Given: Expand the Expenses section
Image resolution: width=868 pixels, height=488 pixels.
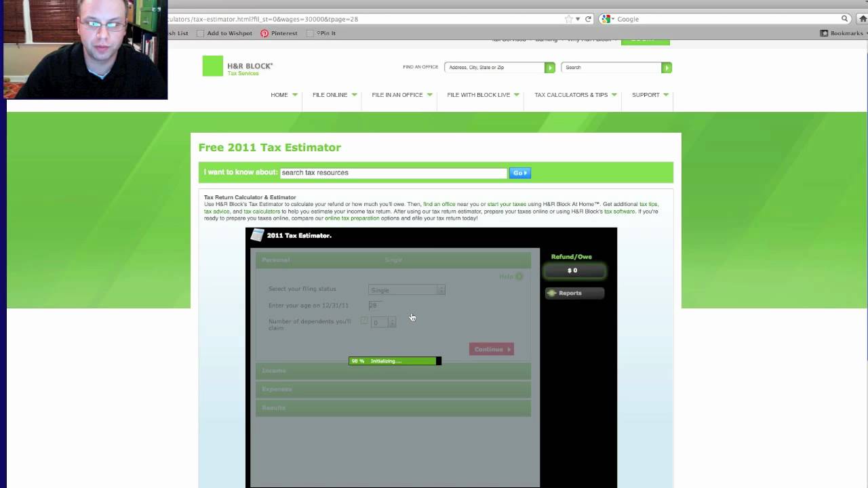Looking at the screenshot, I should [393, 389].
